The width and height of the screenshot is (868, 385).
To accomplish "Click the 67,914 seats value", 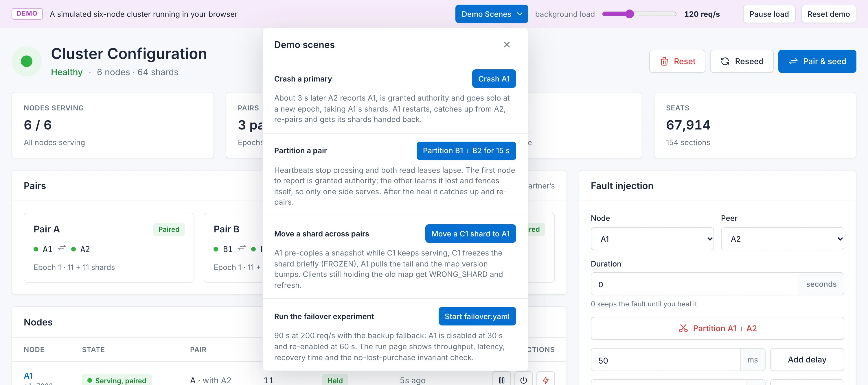I will click(688, 125).
